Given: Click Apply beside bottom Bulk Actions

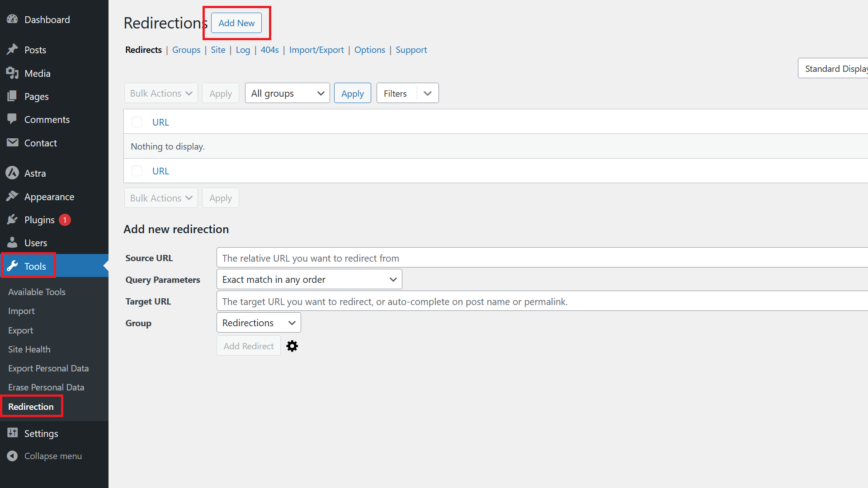Looking at the screenshot, I should click(x=221, y=198).
